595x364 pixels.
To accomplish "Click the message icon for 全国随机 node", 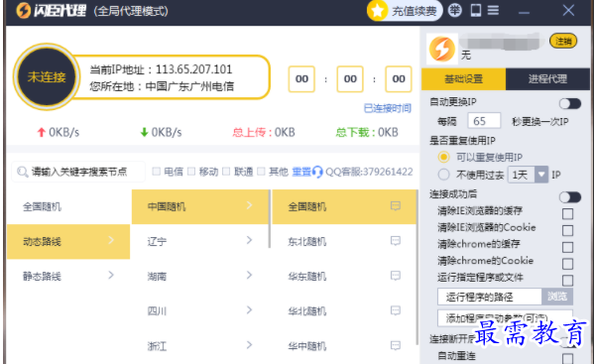I will [396, 205].
